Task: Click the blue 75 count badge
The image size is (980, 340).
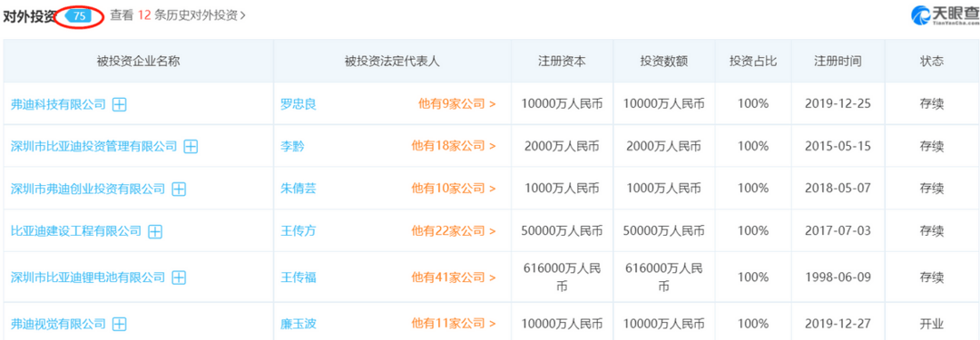Action: pos(80,17)
